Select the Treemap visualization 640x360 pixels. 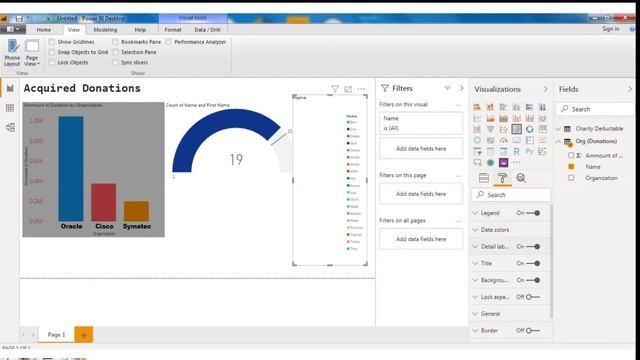click(x=542, y=129)
